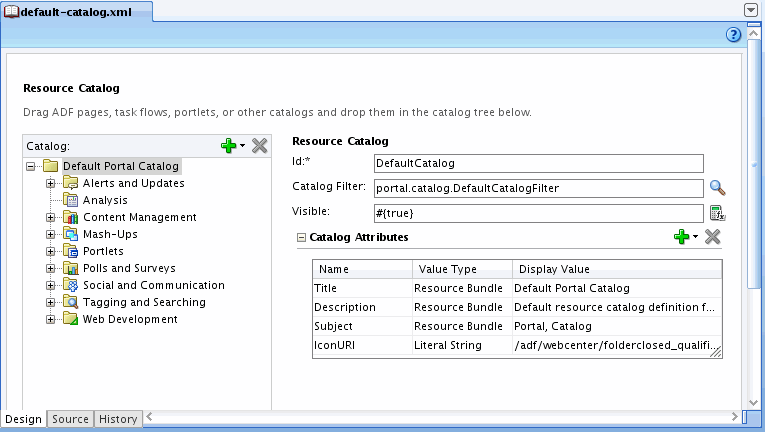Click the Id input field
This screenshot has height=432, width=765.
click(539, 163)
